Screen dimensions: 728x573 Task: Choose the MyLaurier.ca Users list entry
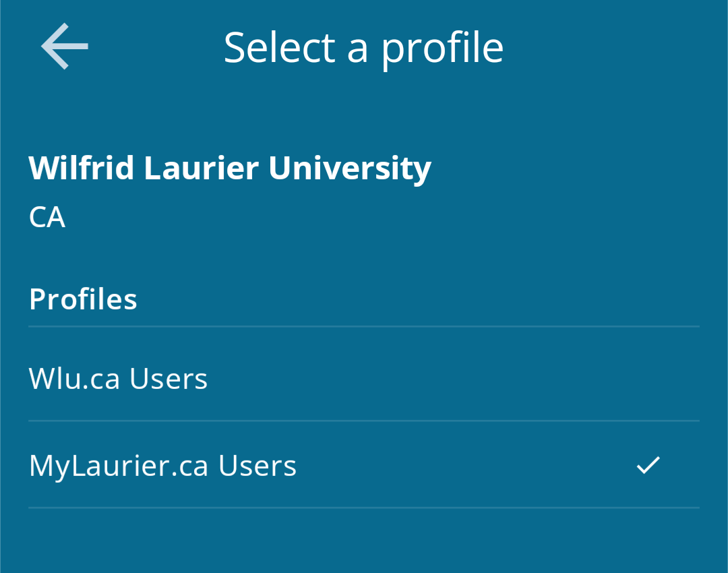coord(162,466)
